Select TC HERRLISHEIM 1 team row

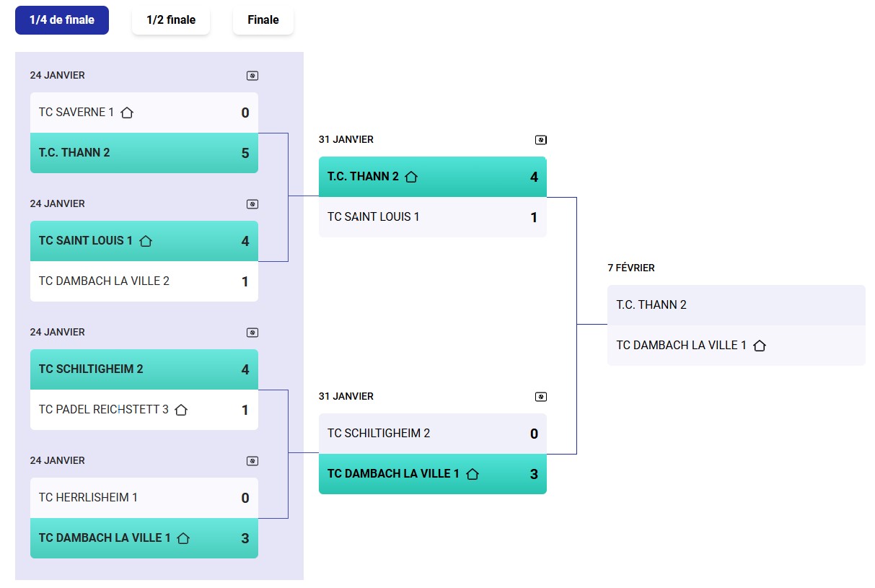coord(144,498)
